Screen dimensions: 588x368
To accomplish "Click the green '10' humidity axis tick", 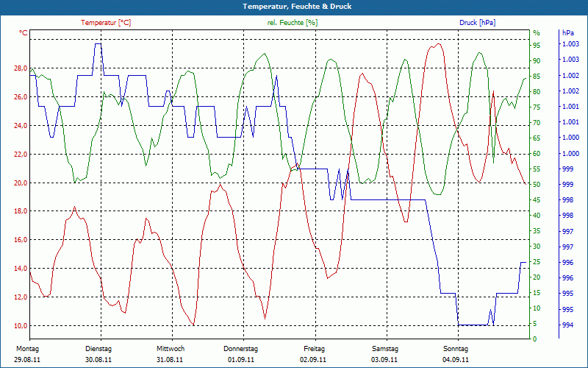I will coord(537,308).
